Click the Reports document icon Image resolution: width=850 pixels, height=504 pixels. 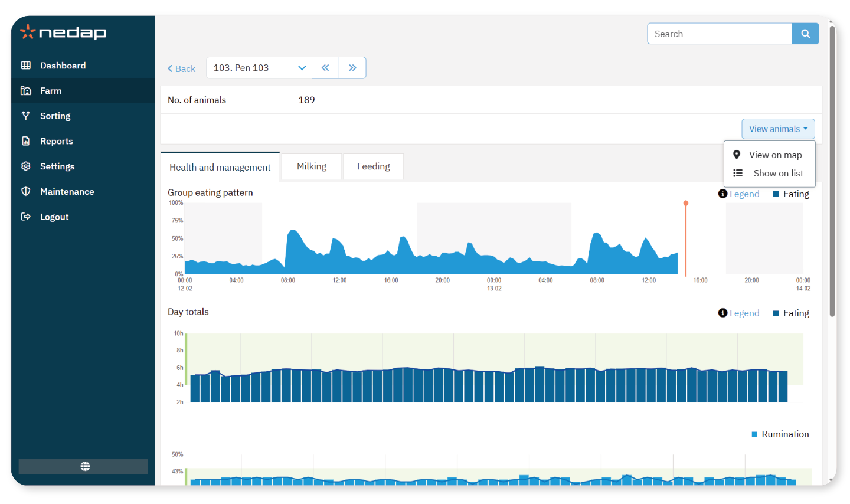[26, 141]
